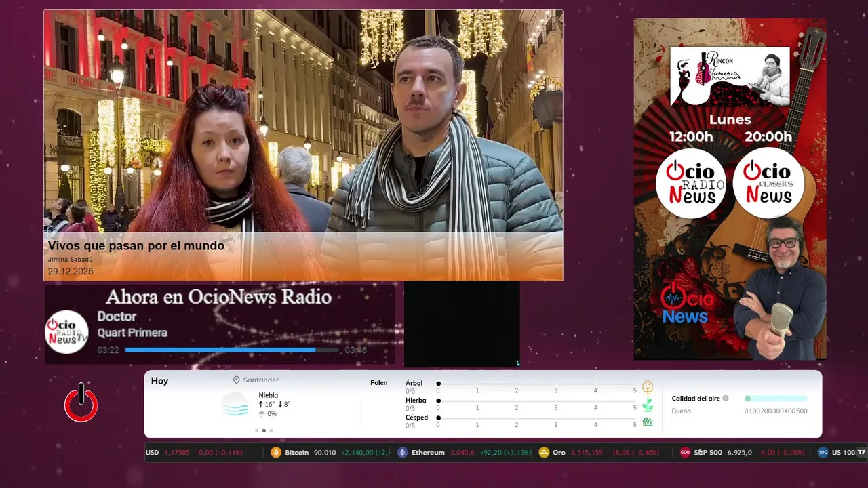
Task: Click the red power logo icon
Action: pos(81,403)
